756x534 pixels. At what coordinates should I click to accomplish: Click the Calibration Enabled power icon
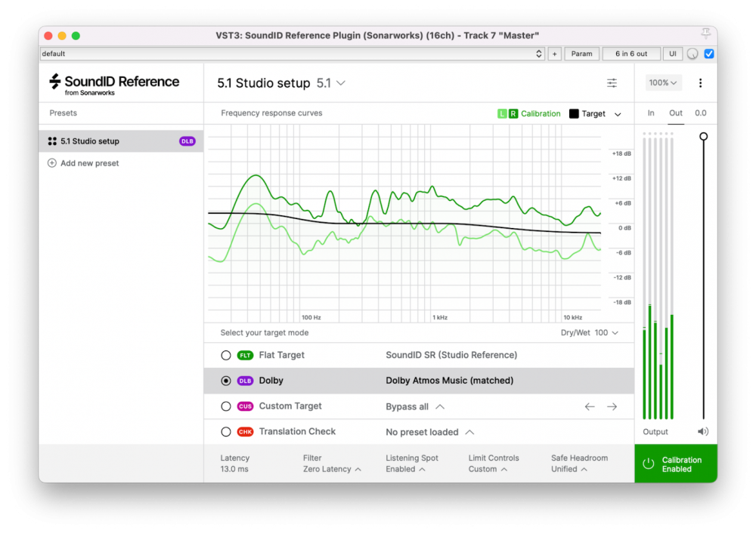649,464
